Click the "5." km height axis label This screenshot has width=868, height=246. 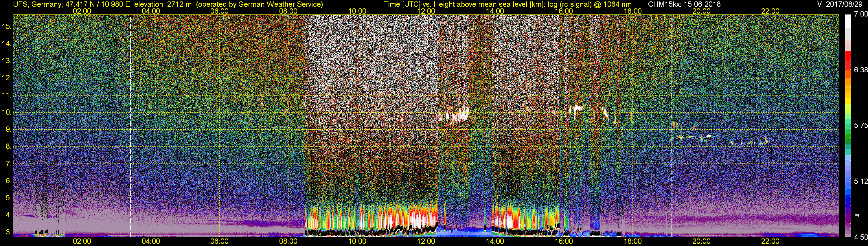click(x=8, y=198)
